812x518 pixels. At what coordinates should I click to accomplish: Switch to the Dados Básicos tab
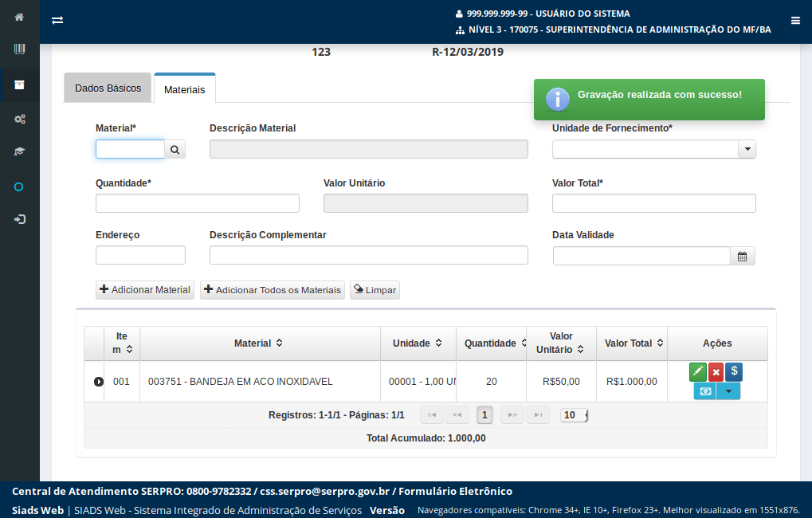click(108, 88)
